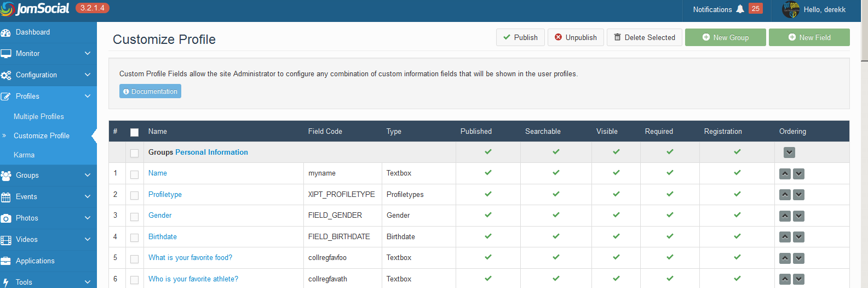868x288 pixels.
Task: Check the box for the Name field
Action: (x=134, y=174)
